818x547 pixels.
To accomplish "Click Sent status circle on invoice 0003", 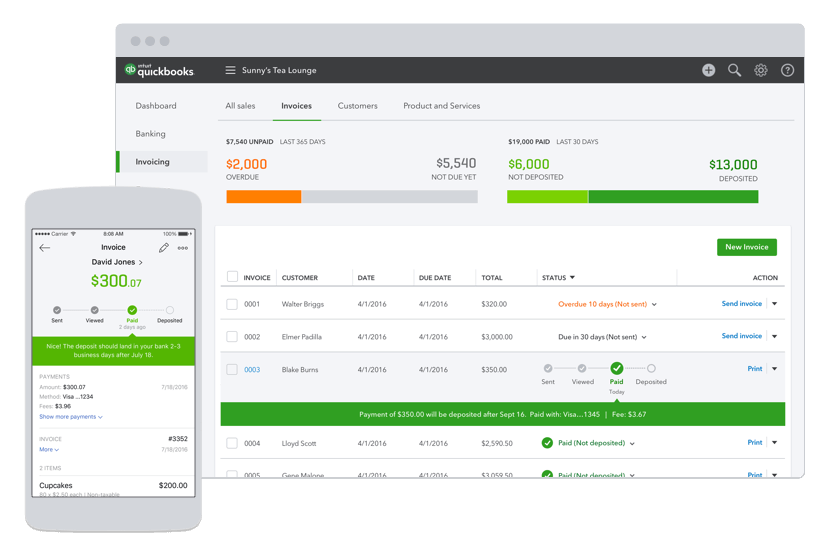I will (x=548, y=368).
